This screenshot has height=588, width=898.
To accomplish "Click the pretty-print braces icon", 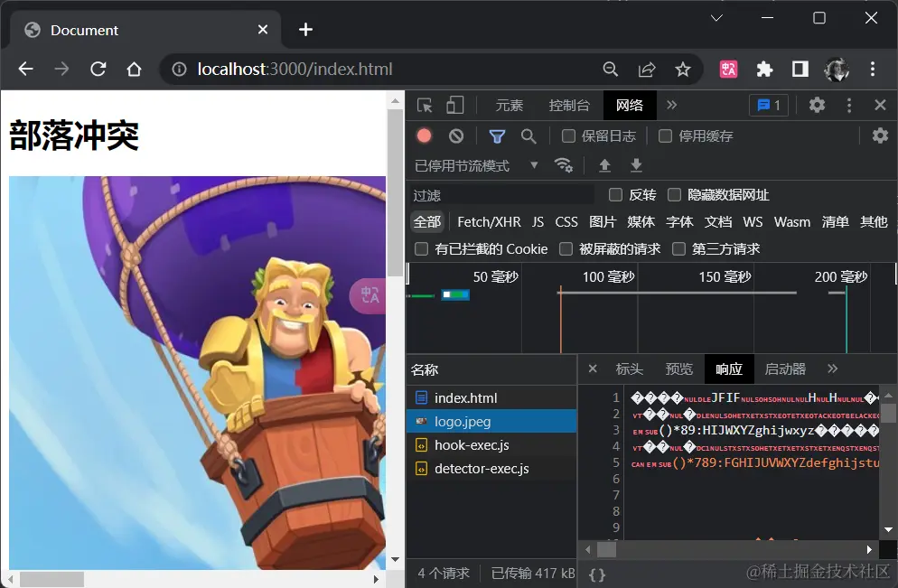I will coord(597,574).
